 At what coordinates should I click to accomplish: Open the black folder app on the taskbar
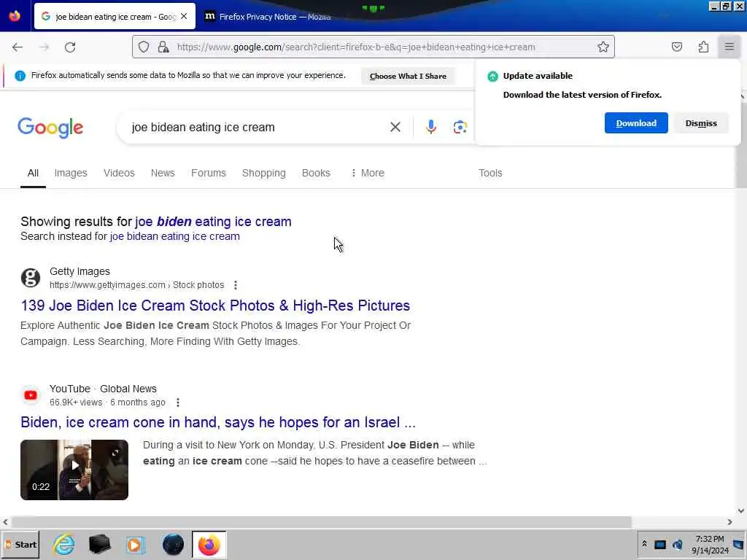coord(99,544)
